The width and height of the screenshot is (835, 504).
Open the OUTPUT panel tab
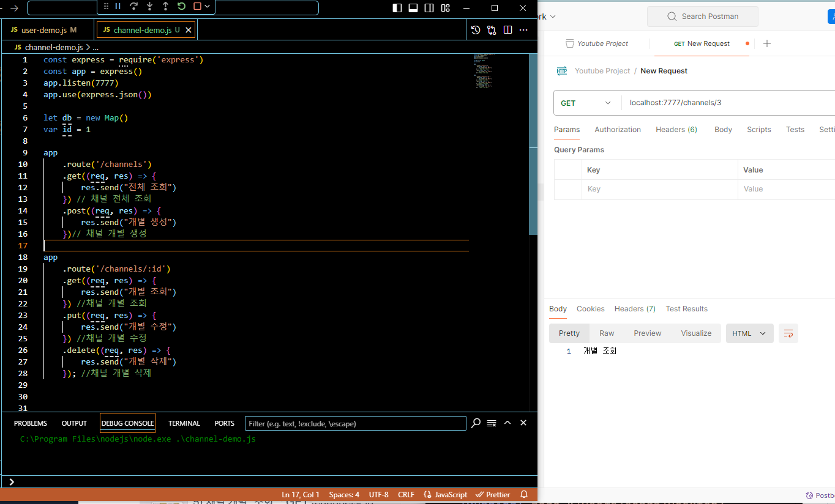74,423
